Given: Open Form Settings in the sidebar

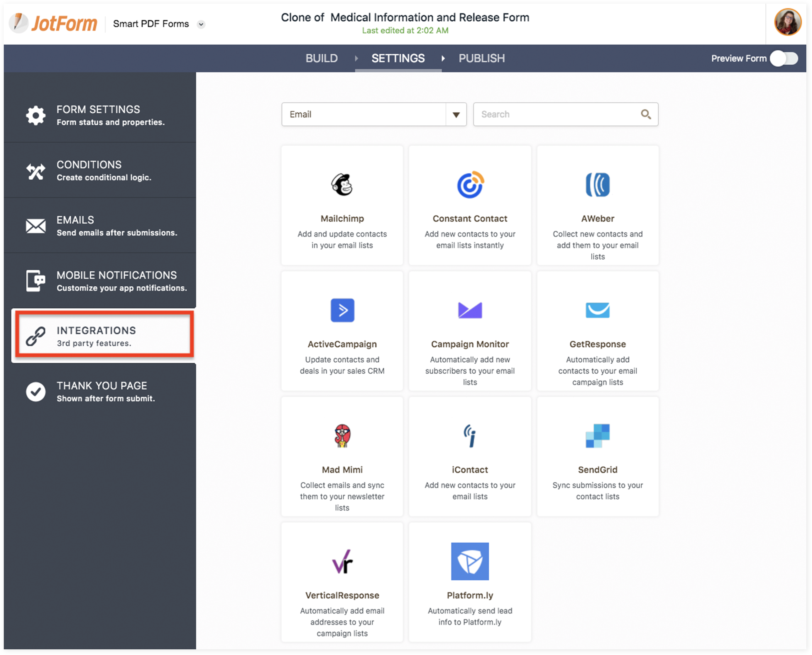Looking at the screenshot, I should click(98, 115).
